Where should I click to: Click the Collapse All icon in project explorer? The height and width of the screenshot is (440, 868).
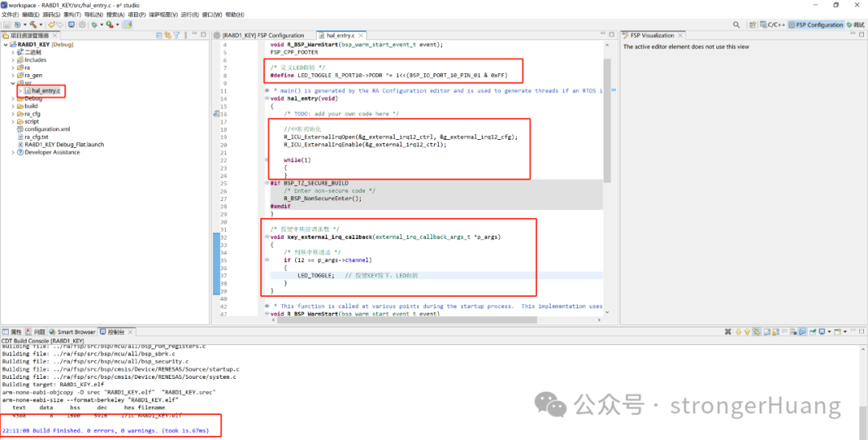pyautogui.click(x=159, y=35)
